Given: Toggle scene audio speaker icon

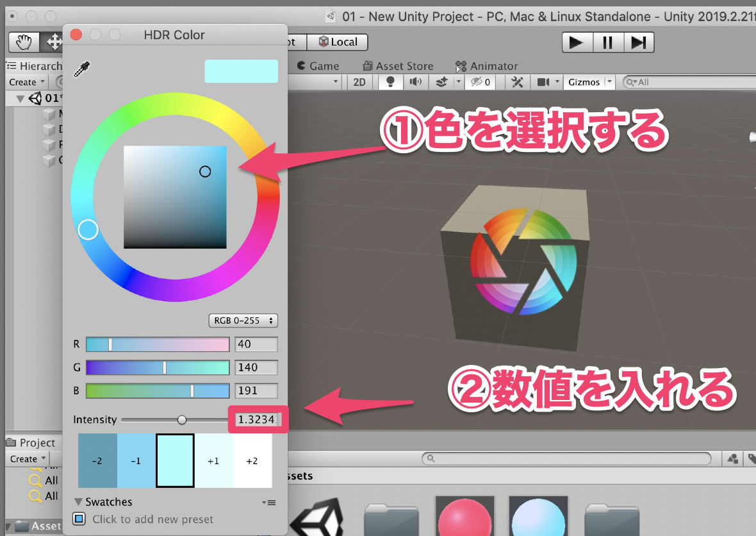Looking at the screenshot, I should (416, 82).
